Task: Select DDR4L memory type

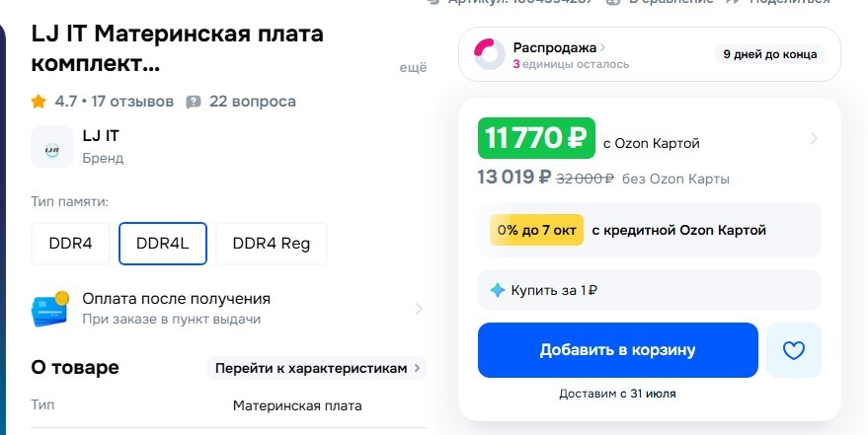Action: coord(163,244)
